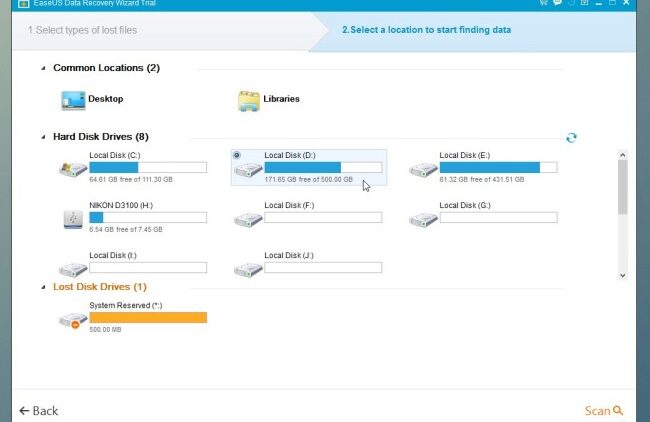This screenshot has height=422, width=650.
Task: Click the Local Disk (F:) drive icon
Action: click(248, 218)
